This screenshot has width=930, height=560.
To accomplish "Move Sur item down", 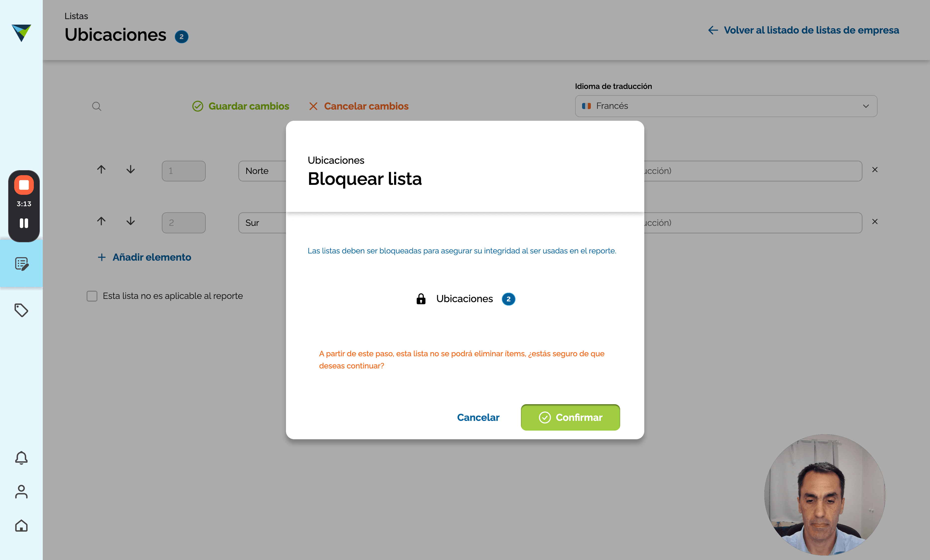I will pos(131,221).
